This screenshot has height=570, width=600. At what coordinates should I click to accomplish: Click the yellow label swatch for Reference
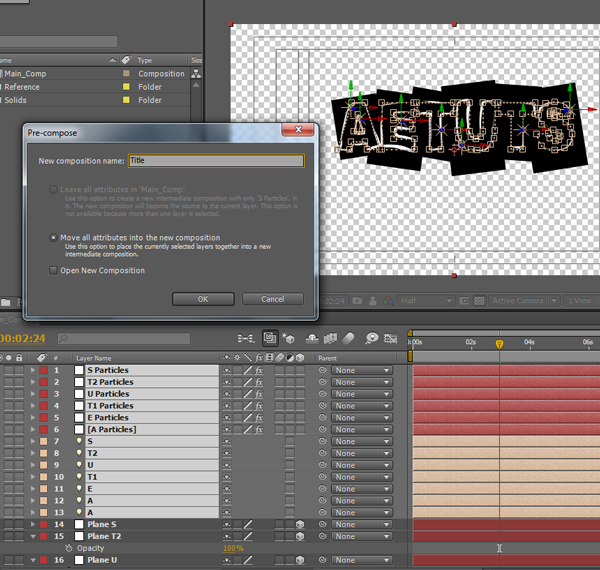[x=126, y=87]
